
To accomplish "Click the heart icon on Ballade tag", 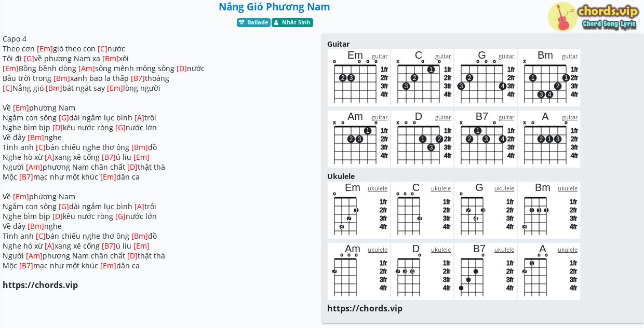I will pyautogui.click(x=242, y=22).
